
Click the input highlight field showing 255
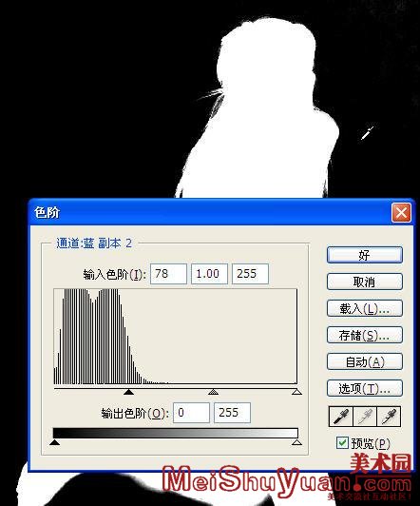pos(250,274)
